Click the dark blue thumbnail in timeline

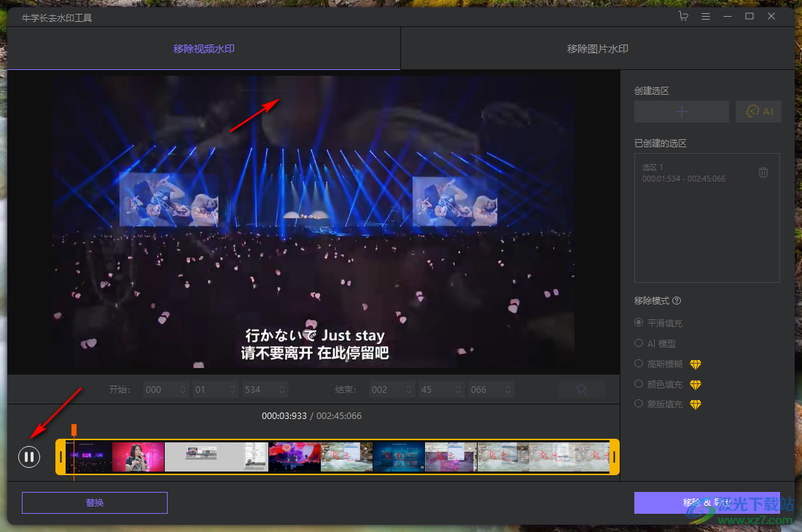pyautogui.click(x=399, y=457)
